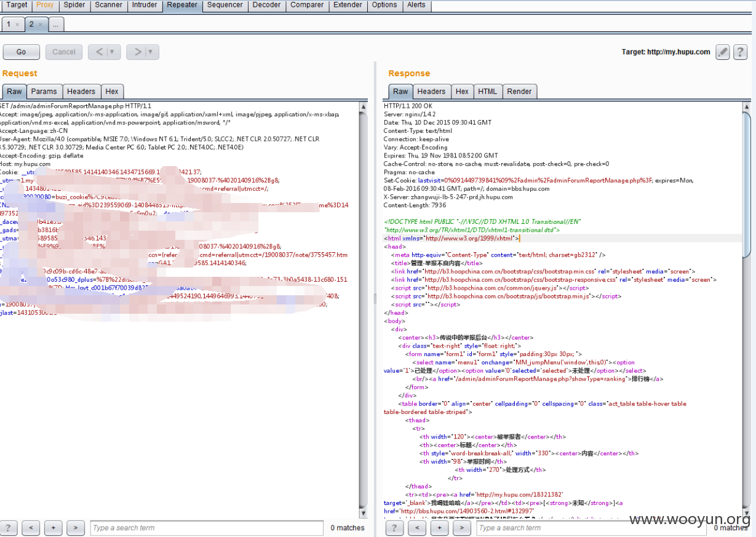Viewport: 756px width, 537px height.
Task: Click response search options + button
Action: 439,528
